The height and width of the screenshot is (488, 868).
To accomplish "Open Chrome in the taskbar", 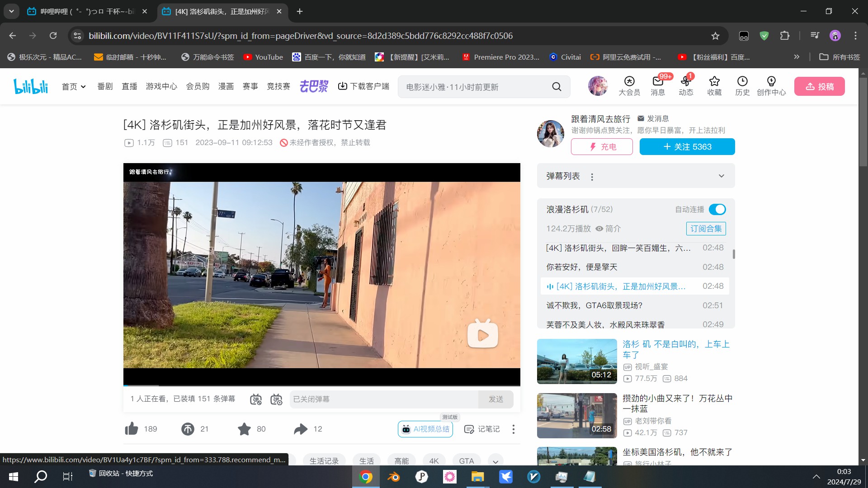I will (x=366, y=477).
